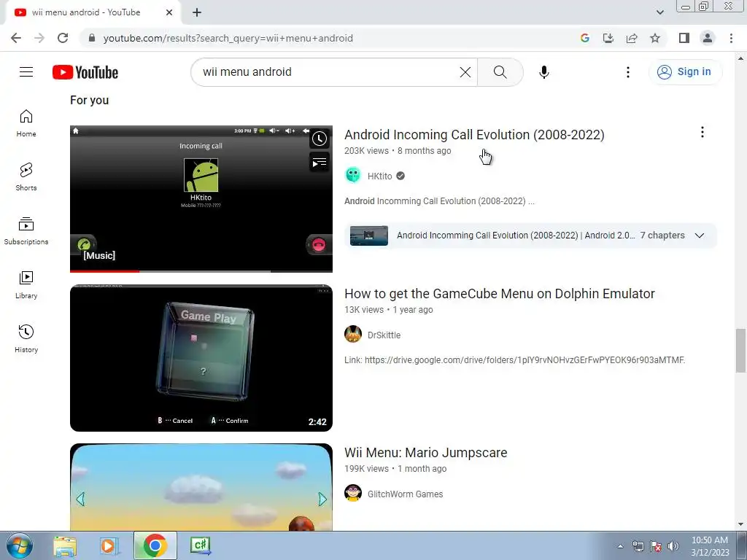Open the Chrome profile icon
The image size is (747, 560).
(708, 38)
